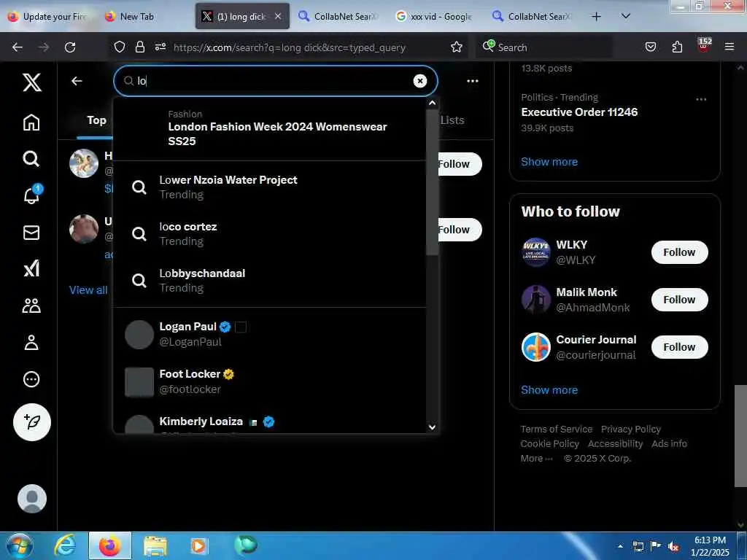Open account avatar at sidebar bottom
This screenshot has width=747, height=560.
point(32,499)
